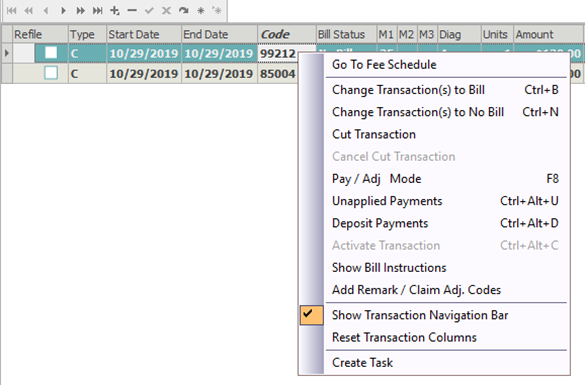Click the asterisk bookmark icon
Viewport: 585px width, 385px height.
click(x=201, y=10)
